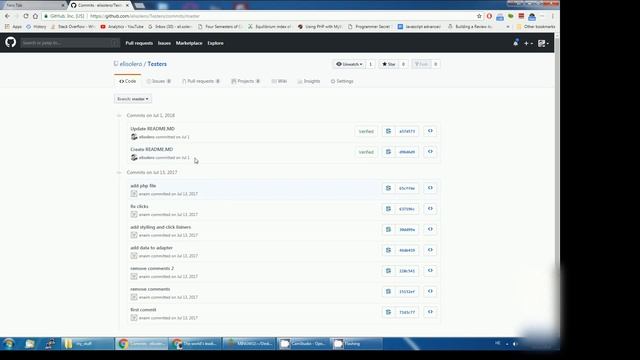
Task: Open the Testers repository link
Action: coord(157,64)
